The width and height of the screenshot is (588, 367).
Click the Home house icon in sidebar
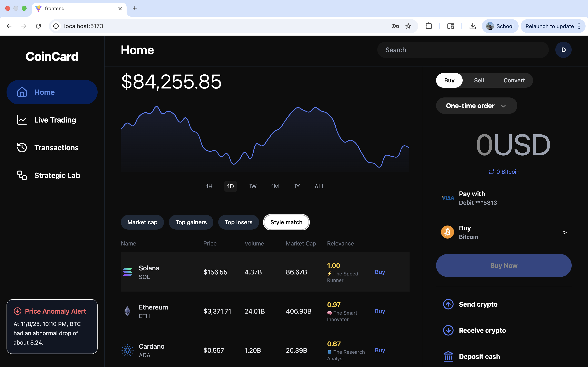pos(22,92)
